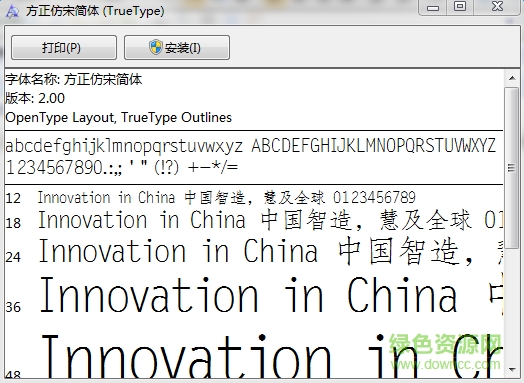Click the font viewer title bar icon

[12, 11]
